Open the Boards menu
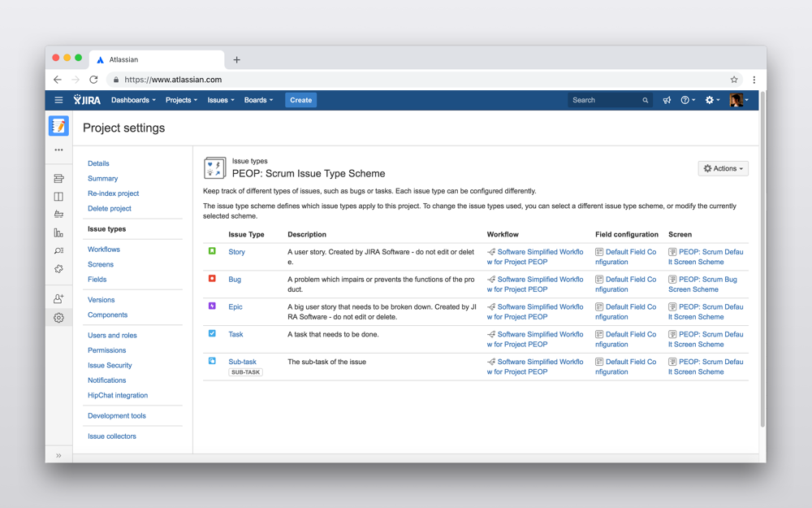Screen dimensions: 812x508 tap(257, 100)
